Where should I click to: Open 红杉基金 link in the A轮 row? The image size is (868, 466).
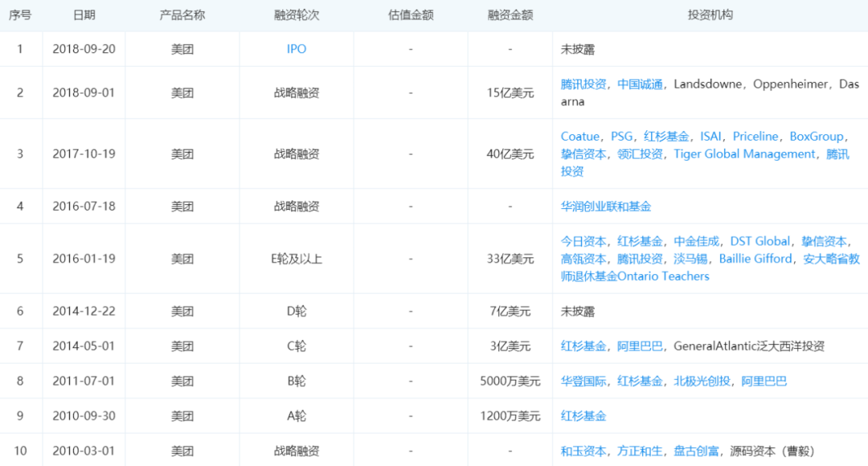(x=583, y=415)
